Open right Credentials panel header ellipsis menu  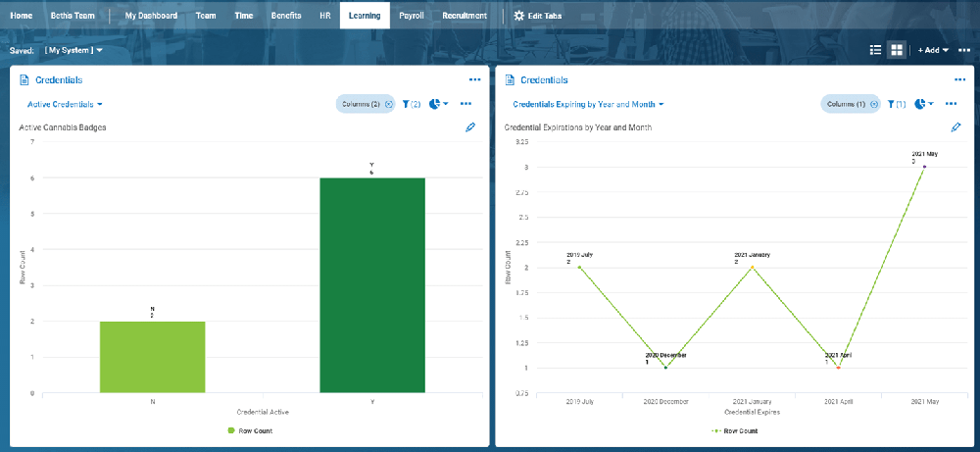click(960, 80)
